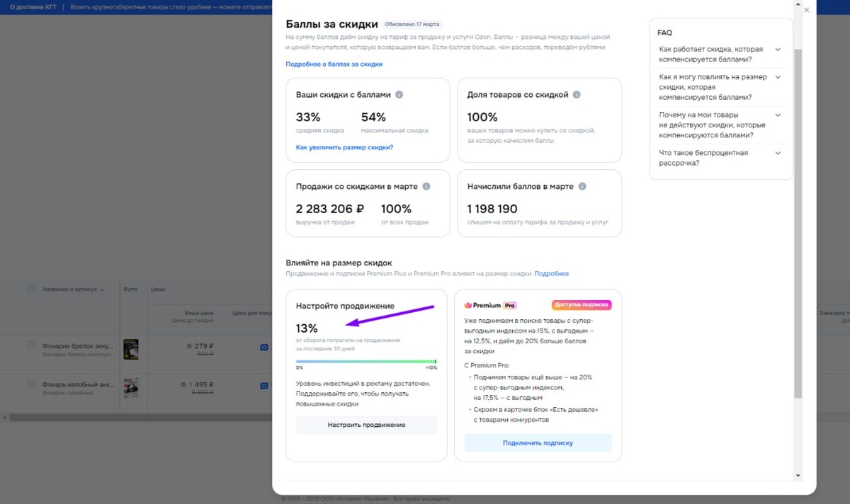850x504 pixels.
Task: Click Обновлено 17 марта label
Action: (x=412, y=24)
